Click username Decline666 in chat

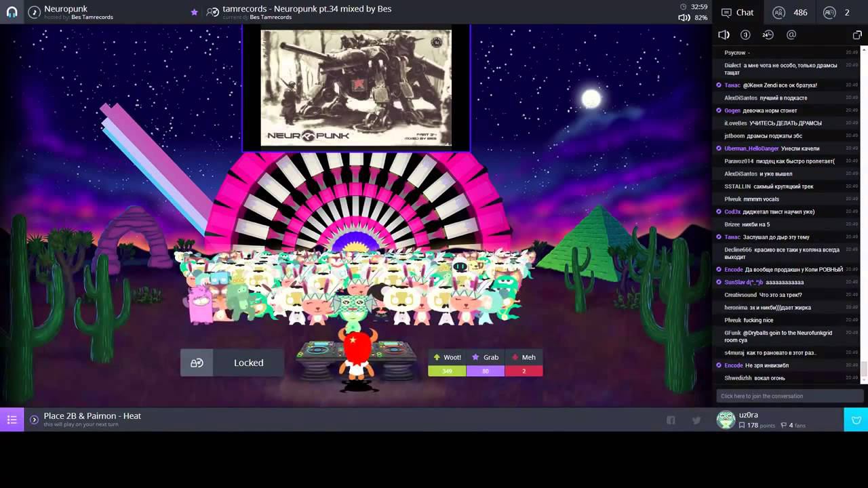(x=738, y=250)
